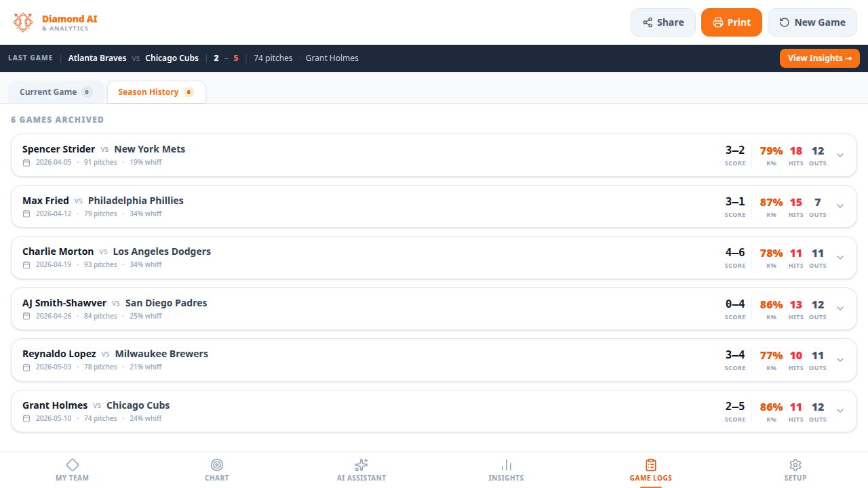Expand the Grant Holmes game card
This screenshot has width=868, height=488.
(x=840, y=411)
